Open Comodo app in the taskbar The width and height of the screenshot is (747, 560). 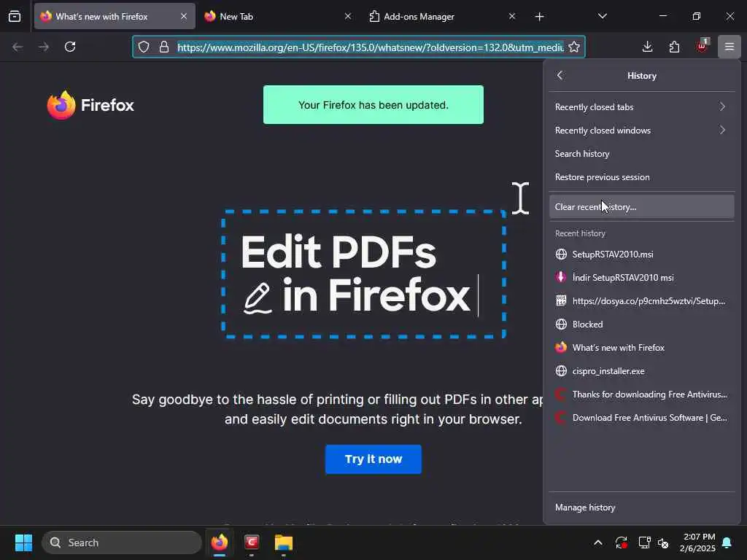252,542
